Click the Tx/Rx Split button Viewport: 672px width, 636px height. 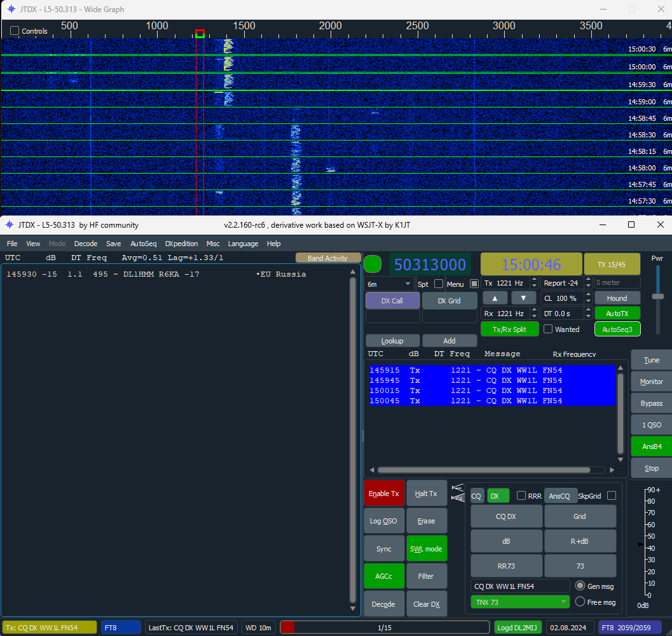point(510,329)
